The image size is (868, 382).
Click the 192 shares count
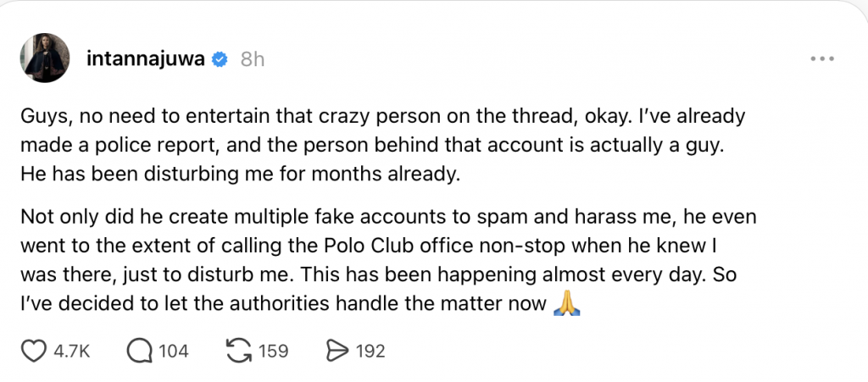370,351
